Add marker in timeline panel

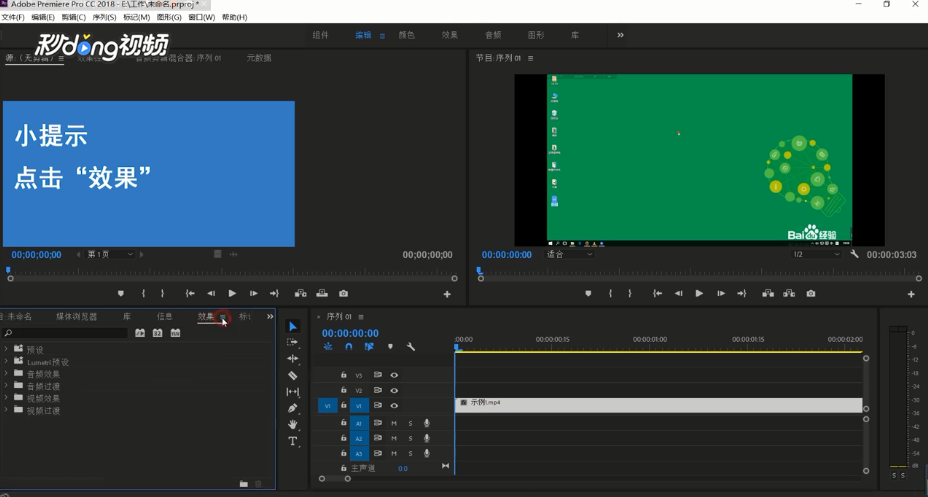coord(390,347)
